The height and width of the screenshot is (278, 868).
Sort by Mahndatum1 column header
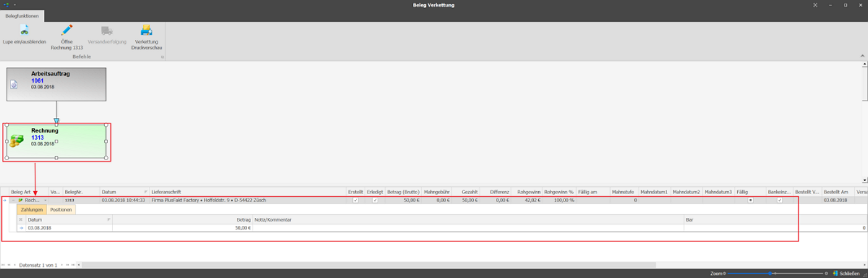tap(654, 192)
